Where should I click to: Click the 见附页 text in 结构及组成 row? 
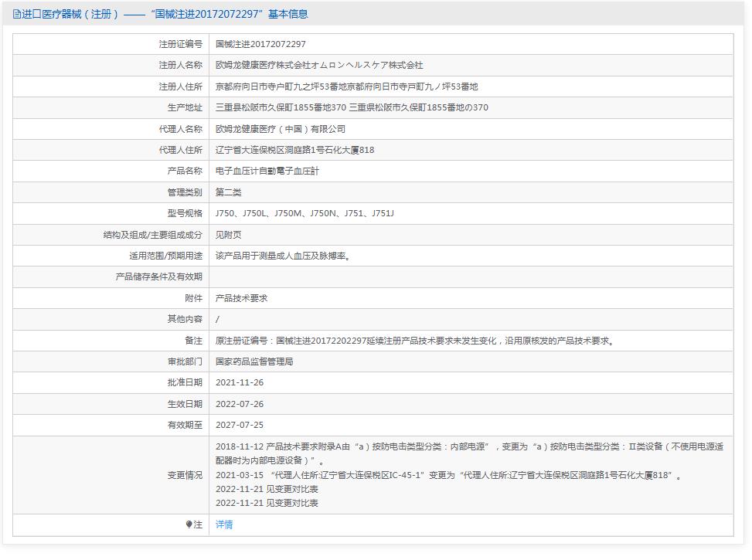tap(229, 234)
